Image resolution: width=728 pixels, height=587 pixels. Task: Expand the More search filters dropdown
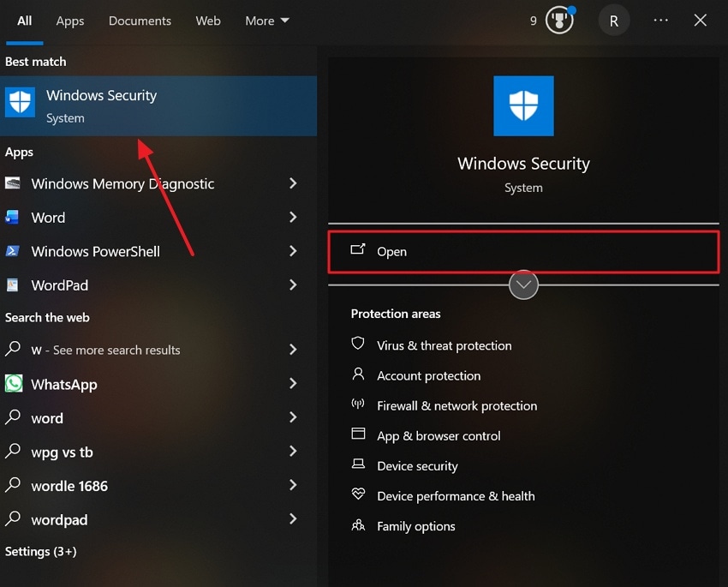point(266,21)
